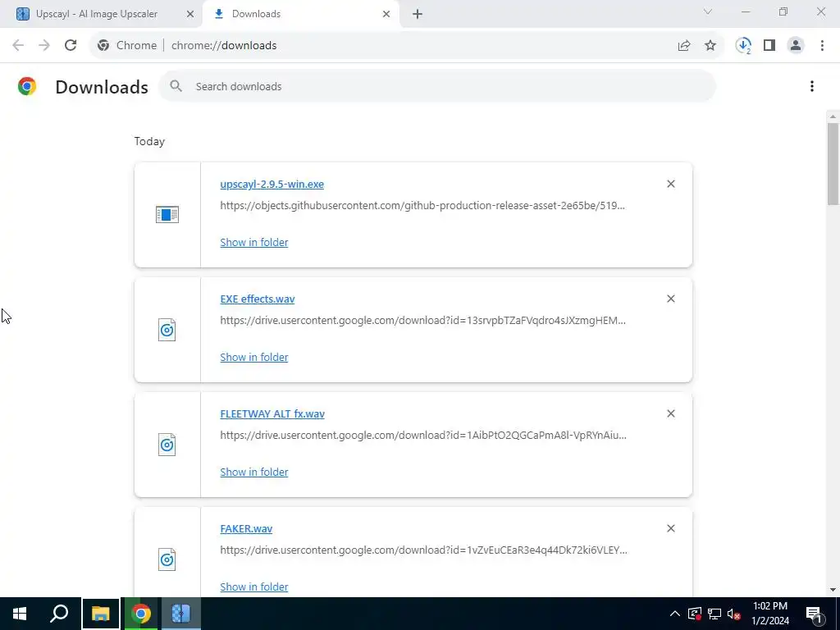Click the search magnifier icon in downloads
840x630 pixels.
tap(176, 86)
